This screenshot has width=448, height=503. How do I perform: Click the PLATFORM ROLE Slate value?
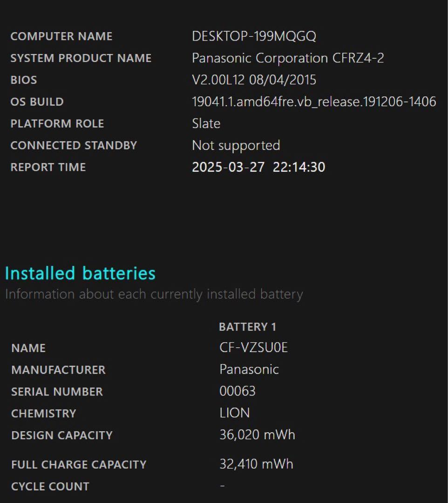[x=205, y=123]
